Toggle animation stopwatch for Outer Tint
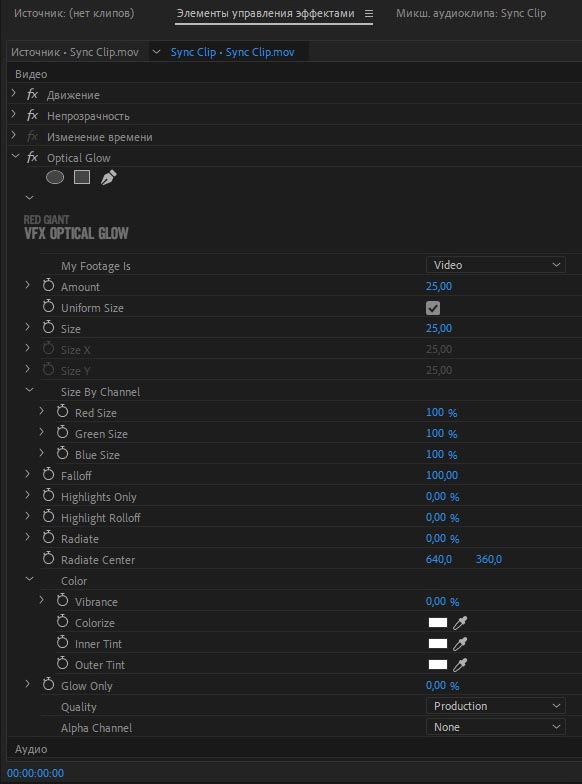The height and width of the screenshot is (784, 582). coord(62,664)
